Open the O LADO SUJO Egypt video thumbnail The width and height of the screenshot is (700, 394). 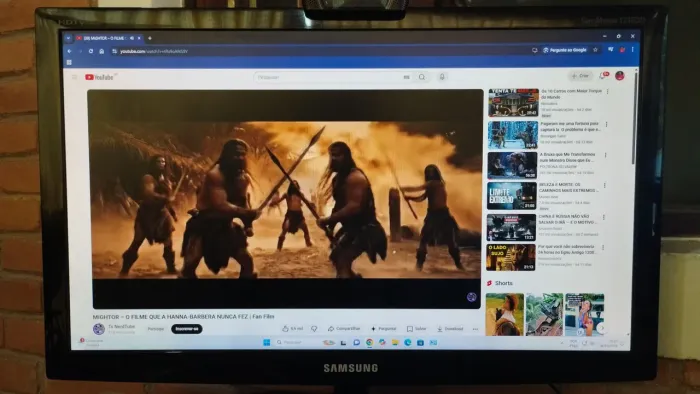[511, 257]
